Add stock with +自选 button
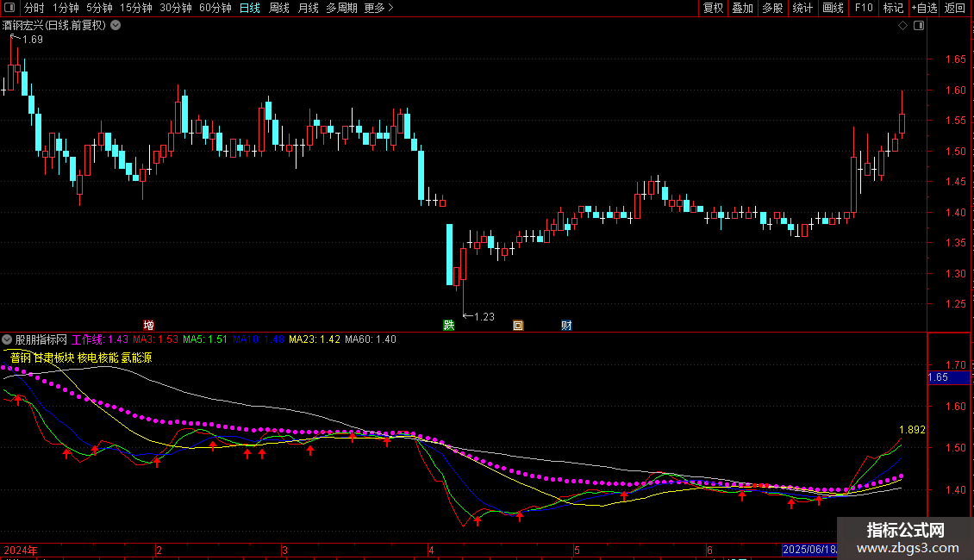The image size is (974, 560). [x=924, y=8]
